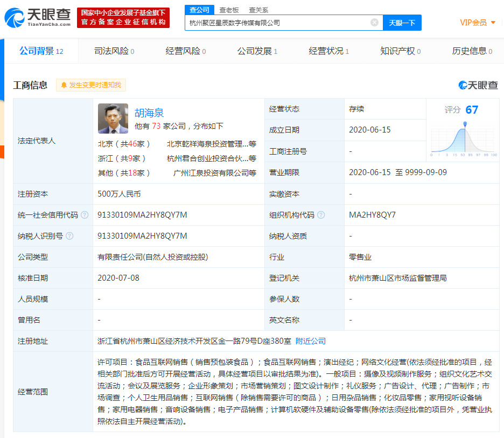Click the 营业期限 value ending 9999-09-09
The image size is (504, 438).
(398, 172)
